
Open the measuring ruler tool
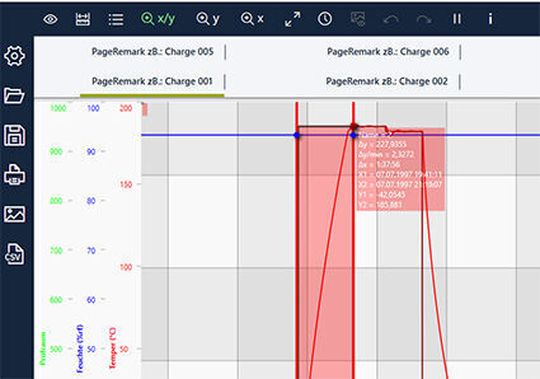click(x=83, y=19)
